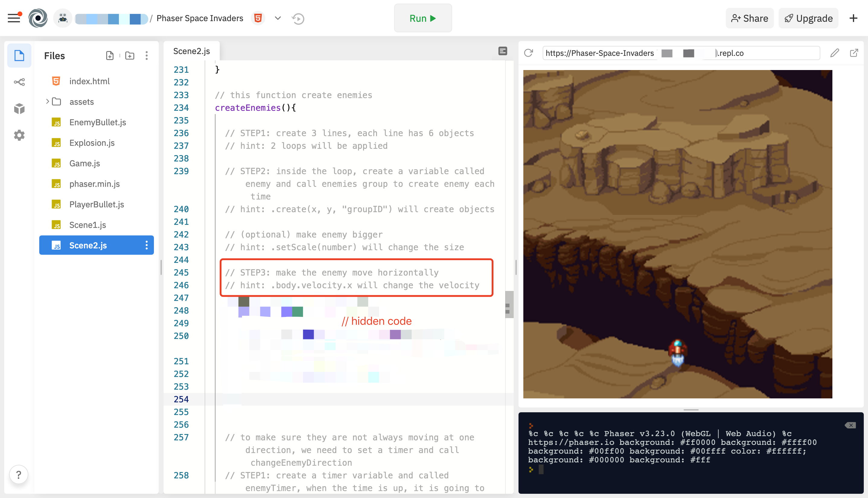Screen dimensions: 868x498
Task: Open the packages cube icon
Action: coord(19,109)
